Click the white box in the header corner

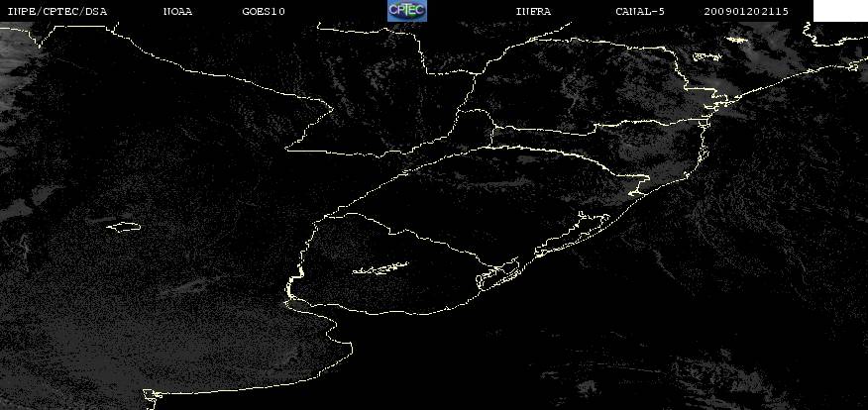point(840,11)
